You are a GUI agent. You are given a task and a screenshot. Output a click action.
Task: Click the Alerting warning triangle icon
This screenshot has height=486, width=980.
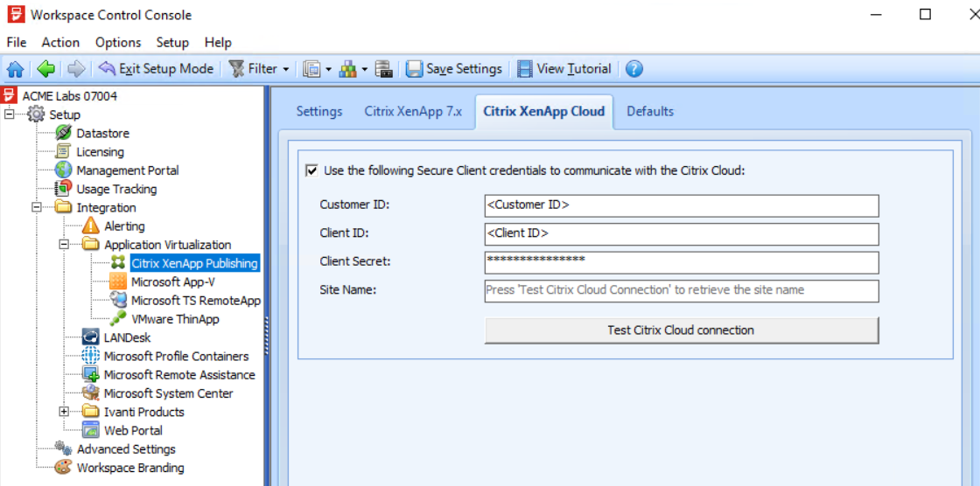91,226
